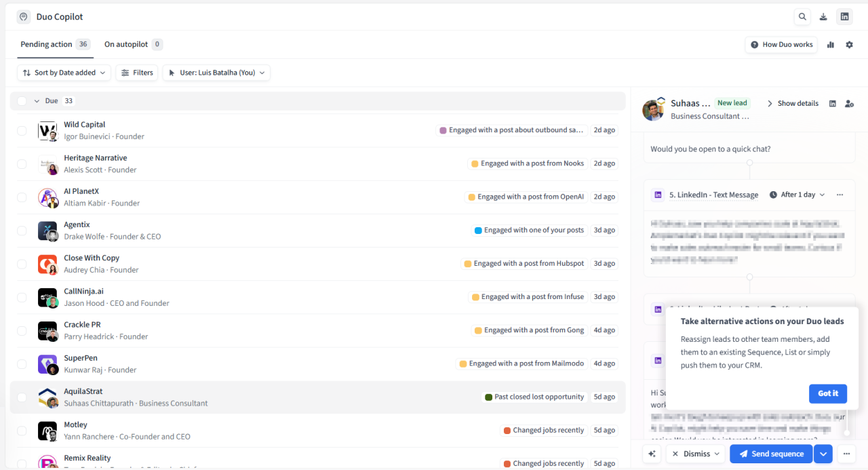Image resolution: width=868 pixels, height=470 pixels.
Task: Collapse the Due group chevron
Action: point(37,101)
